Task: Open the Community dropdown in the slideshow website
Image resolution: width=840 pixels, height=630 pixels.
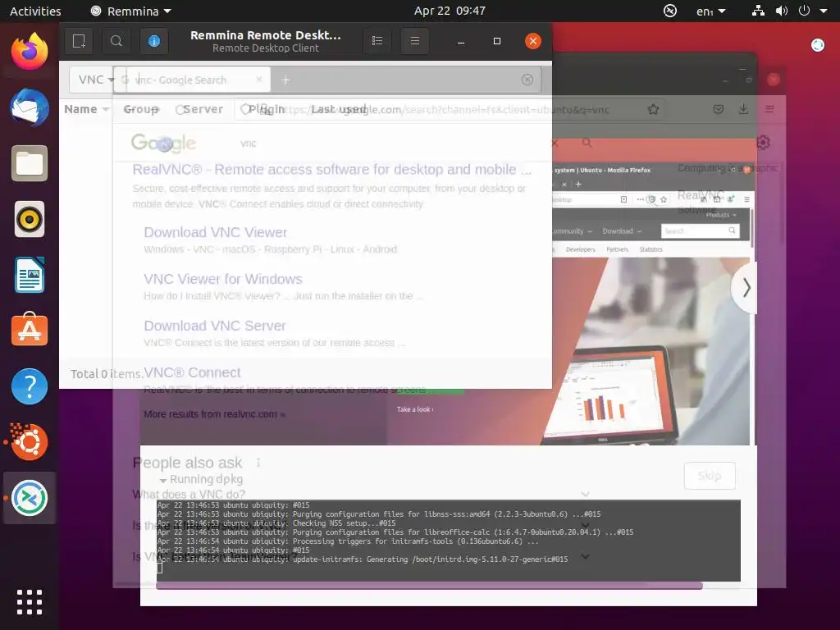Action: pos(572,231)
